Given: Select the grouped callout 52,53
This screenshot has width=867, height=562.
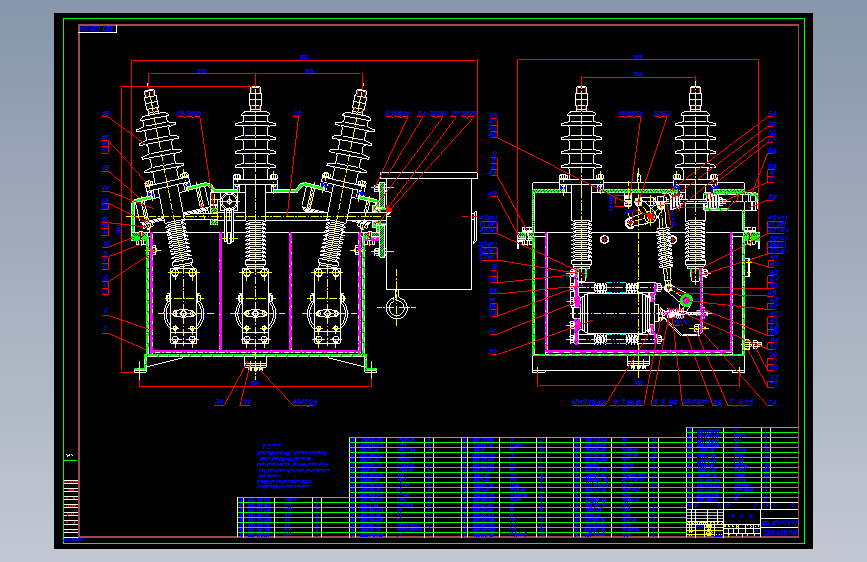Looking at the screenshot, I should coord(662,114).
